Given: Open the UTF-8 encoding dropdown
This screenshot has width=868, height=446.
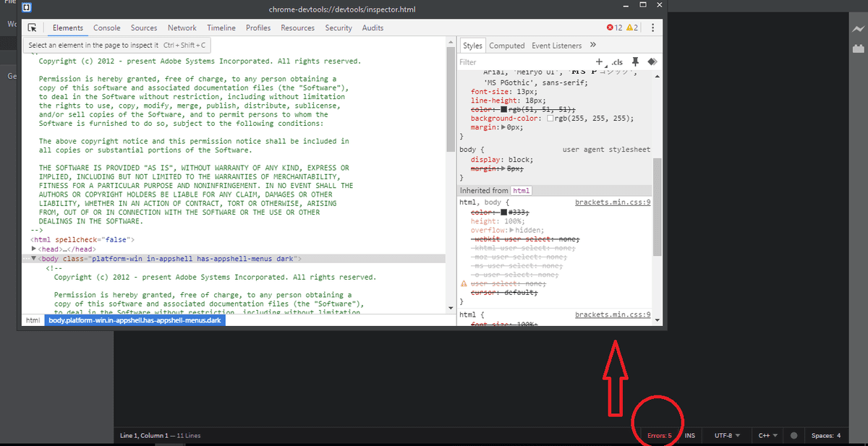Looking at the screenshot, I should pos(727,436).
